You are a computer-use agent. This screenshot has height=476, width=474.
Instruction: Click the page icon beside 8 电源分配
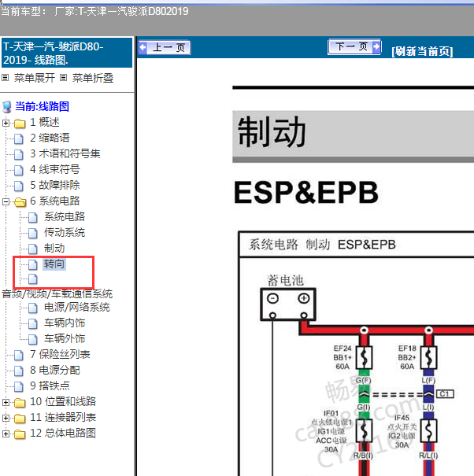pos(19,371)
